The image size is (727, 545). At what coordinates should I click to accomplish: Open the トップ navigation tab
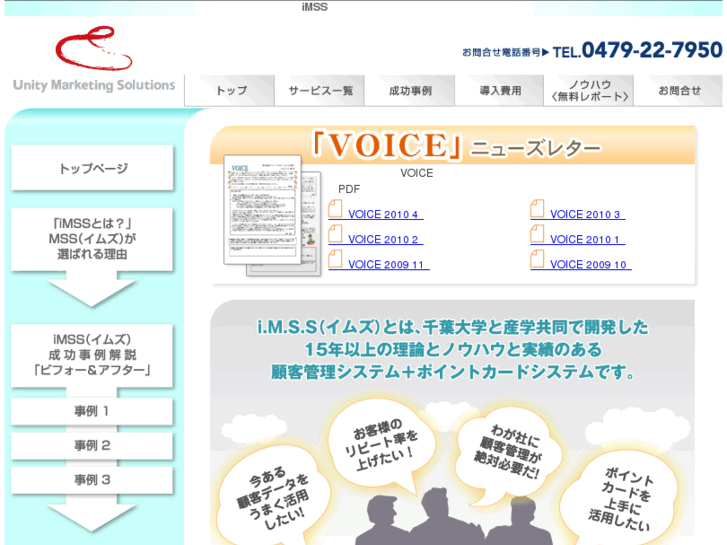(x=230, y=90)
